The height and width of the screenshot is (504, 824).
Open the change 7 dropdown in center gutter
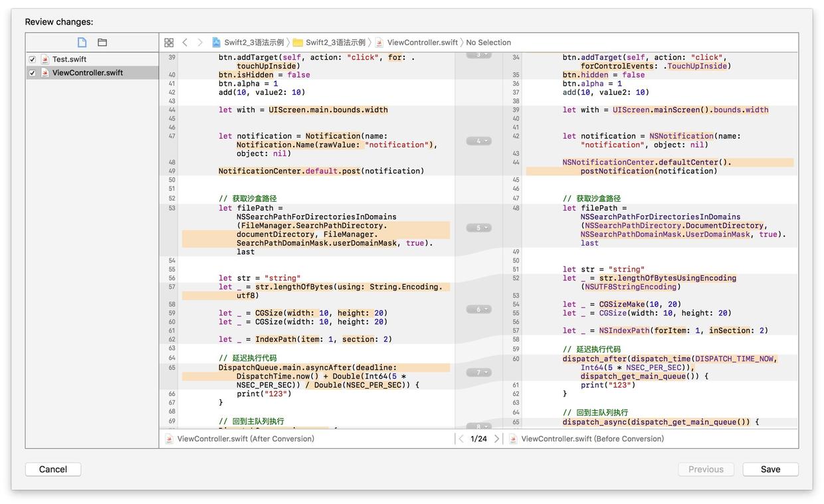point(478,373)
